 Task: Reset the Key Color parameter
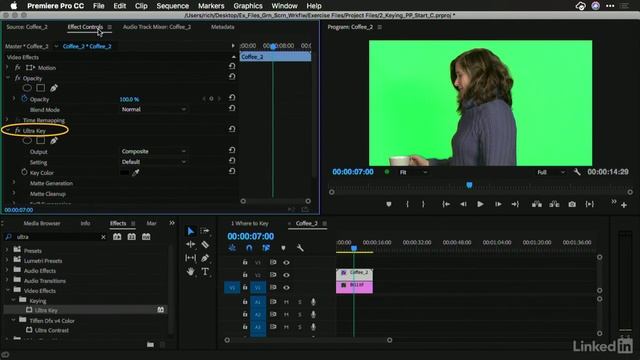[232, 171]
